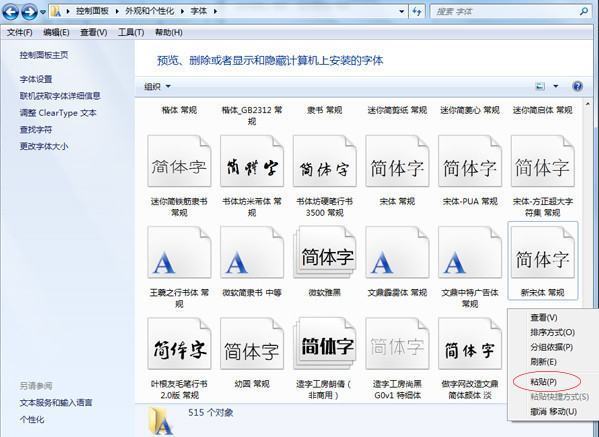Open 查找字符 link

(36, 129)
